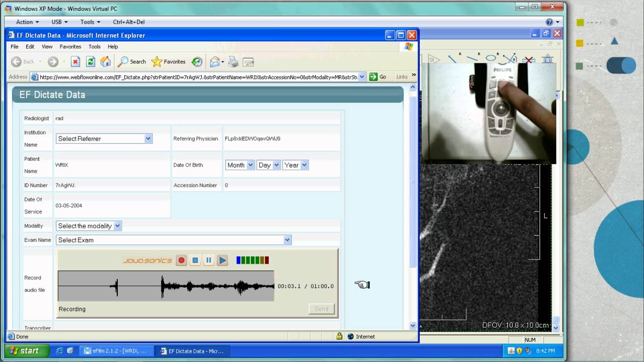The width and height of the screenshot is (644, 362).
Task: Click the 8:42 PM clock in the tray
Action: [545, 351]
